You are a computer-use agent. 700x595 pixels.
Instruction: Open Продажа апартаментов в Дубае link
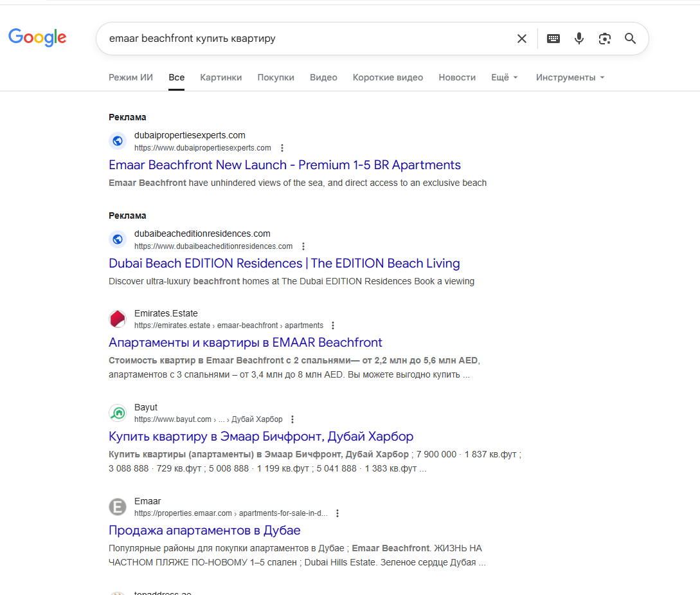point(204,531)
